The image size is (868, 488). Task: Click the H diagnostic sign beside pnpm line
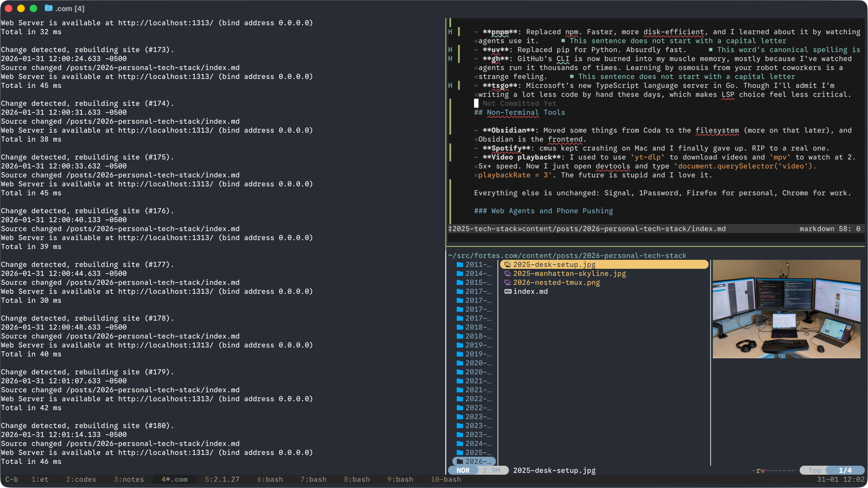[450, 32]
